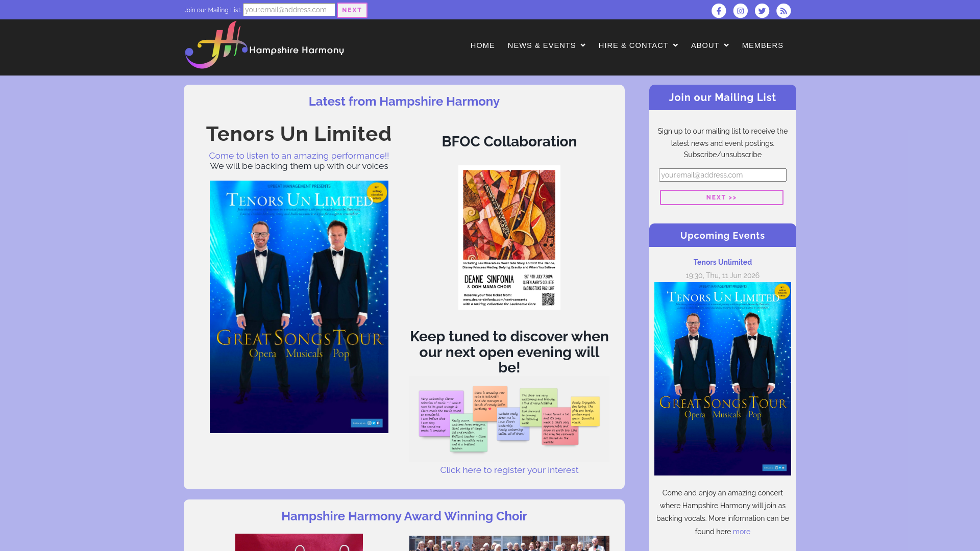The height and width of the screenshot is (551, 980).
Task: Open the Instagram social icon
Action: click(x=741, y=11)
